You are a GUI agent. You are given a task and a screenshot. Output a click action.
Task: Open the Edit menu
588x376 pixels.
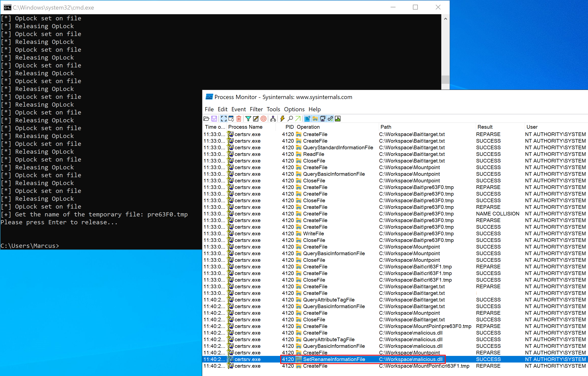(x=222, y=109)
